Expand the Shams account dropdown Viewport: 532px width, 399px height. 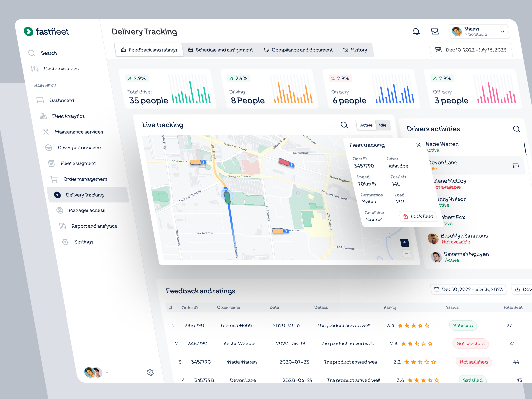(x=502, y=31)
